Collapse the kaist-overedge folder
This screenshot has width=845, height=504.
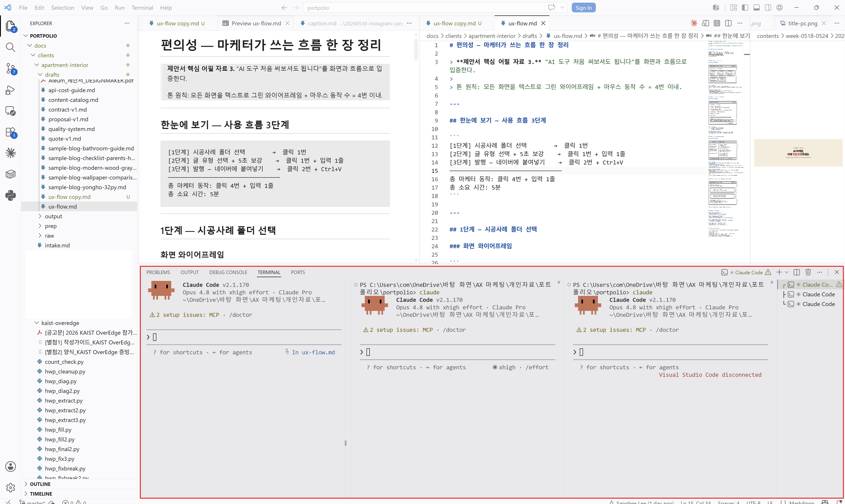pyautogui.click(x=37, y=323)
